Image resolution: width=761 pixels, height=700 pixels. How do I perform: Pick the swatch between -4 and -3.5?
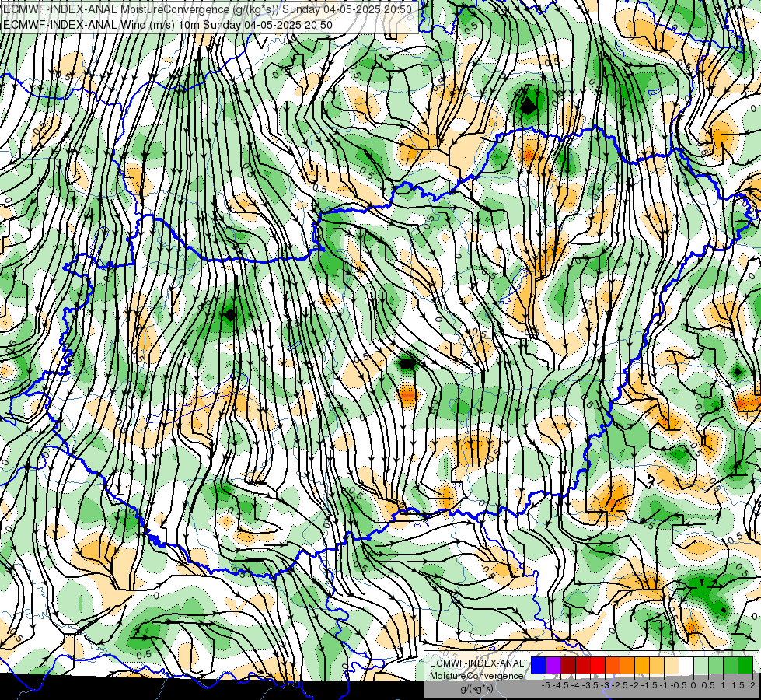[x=583, y=665]
